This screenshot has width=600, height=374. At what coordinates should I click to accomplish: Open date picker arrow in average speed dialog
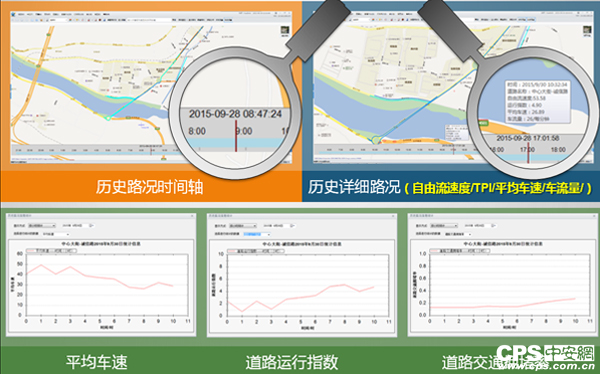(91, 226)
